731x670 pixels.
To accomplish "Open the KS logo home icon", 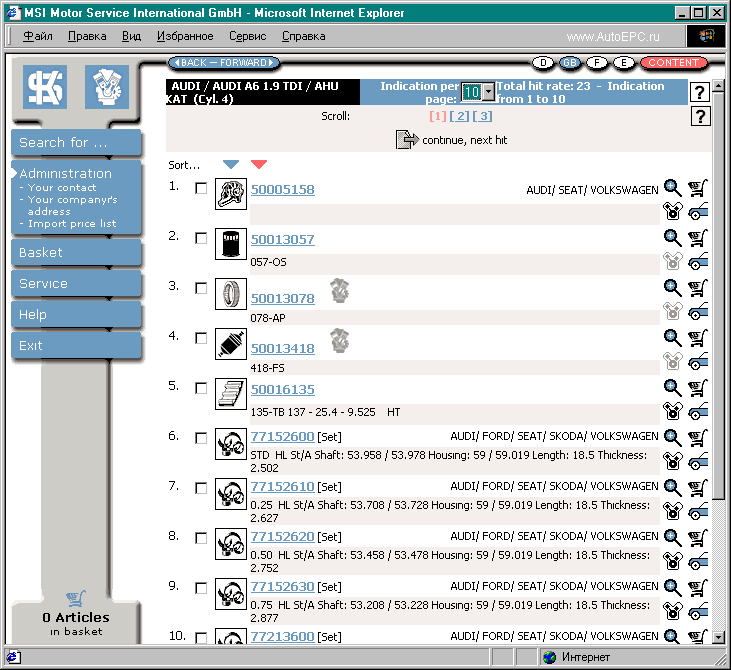I will [x=45, y=87].
